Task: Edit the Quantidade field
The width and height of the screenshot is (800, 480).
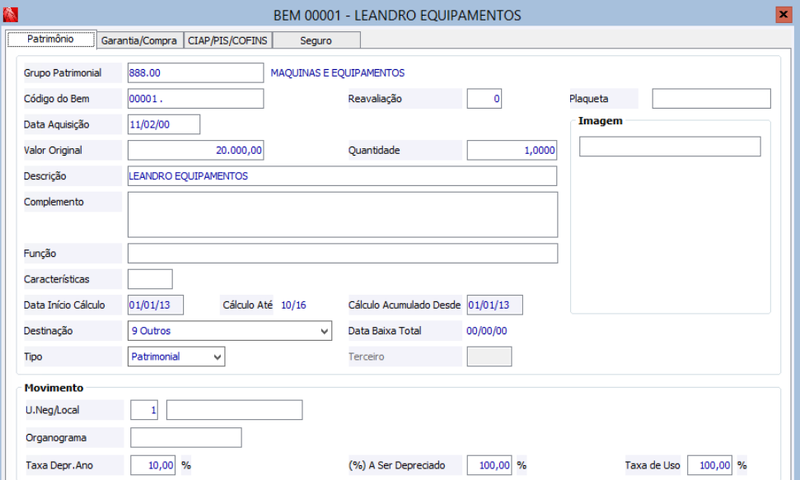Action: [x=512, y=150]
